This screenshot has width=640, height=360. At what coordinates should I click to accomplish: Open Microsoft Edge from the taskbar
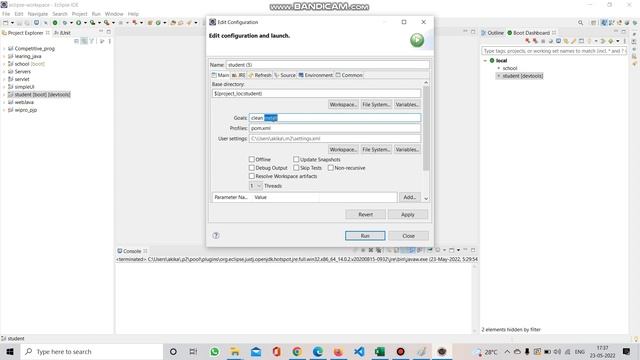click(x=318, y=351)
